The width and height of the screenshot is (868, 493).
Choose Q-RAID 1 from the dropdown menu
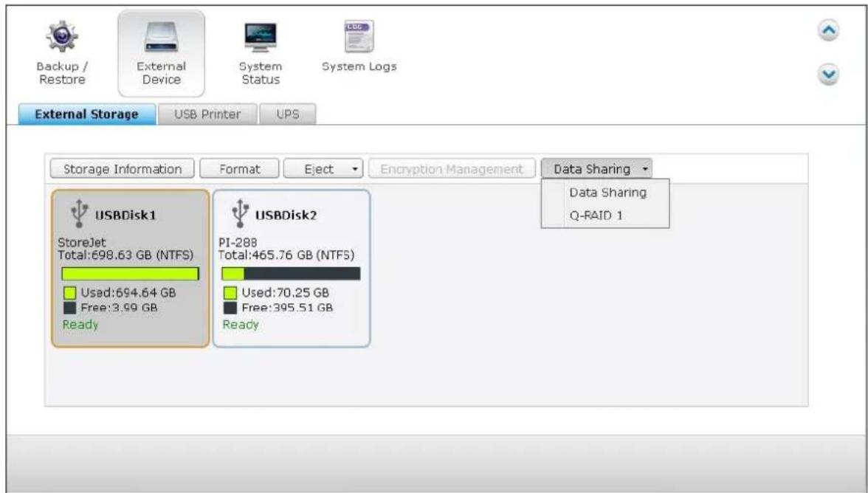[x=596, y=216]
